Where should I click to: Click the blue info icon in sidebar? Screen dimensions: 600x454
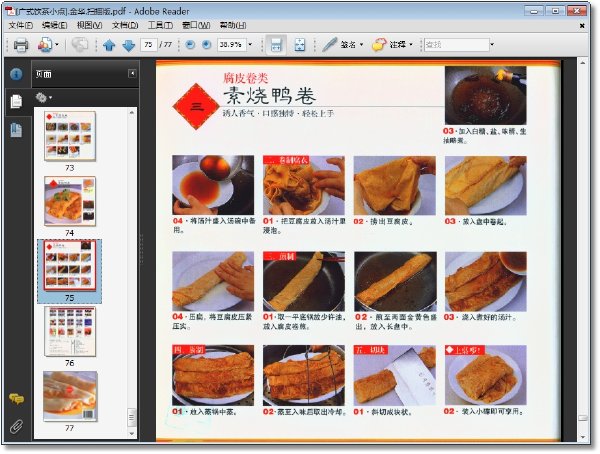click(x=16, y=74)
